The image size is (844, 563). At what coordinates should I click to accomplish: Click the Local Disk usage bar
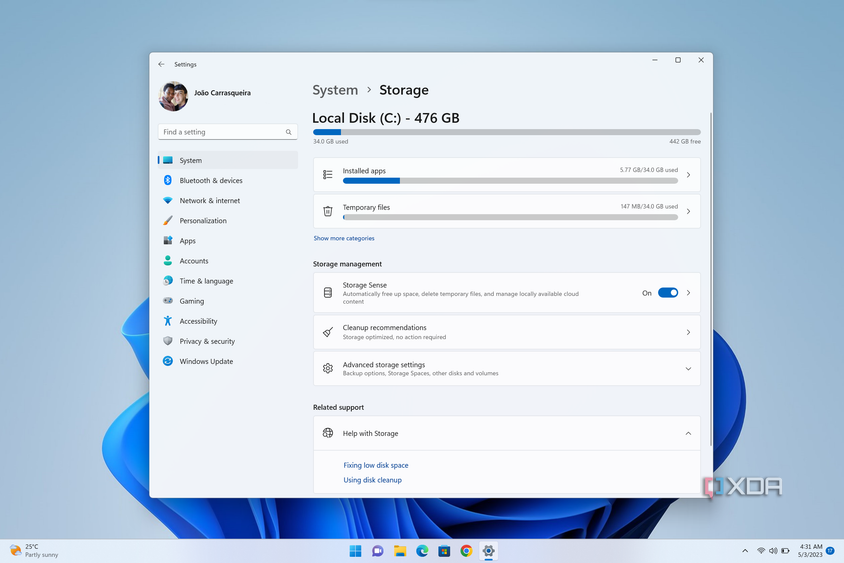click(x=507, y=132)
